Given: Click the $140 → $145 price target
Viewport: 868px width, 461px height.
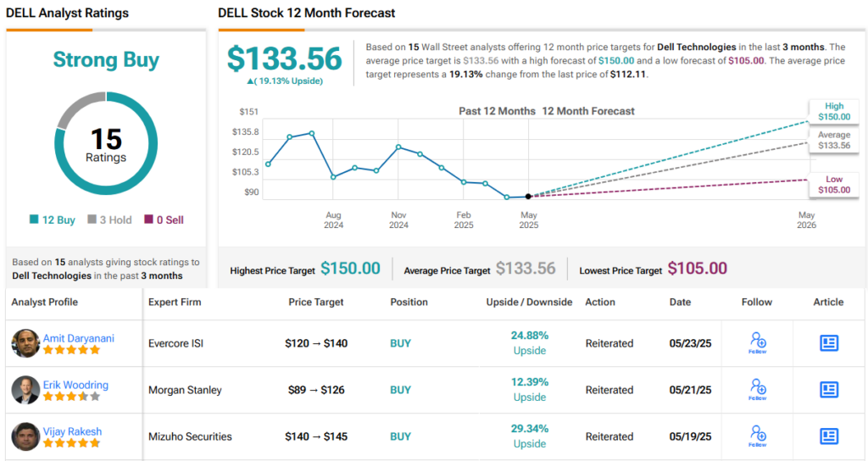Looking at the screenshot, I should tap(316, 436).
